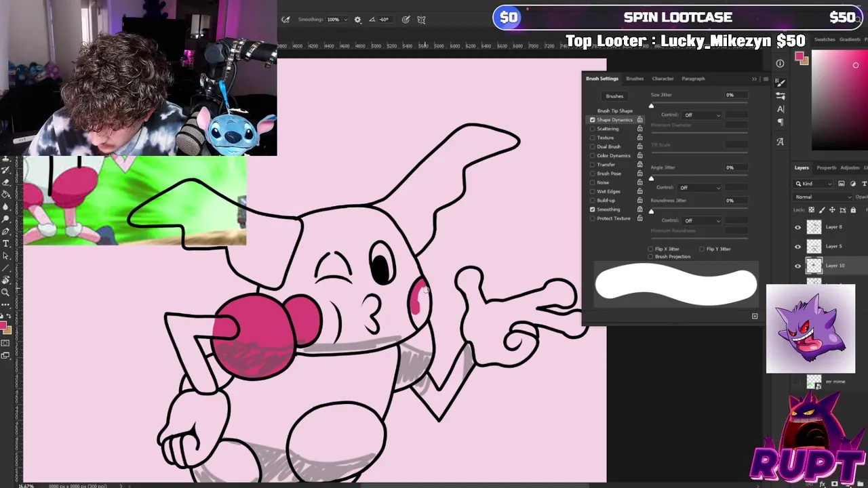
Task: Click the brush angle icon in options bar
Action: (372, 20)
